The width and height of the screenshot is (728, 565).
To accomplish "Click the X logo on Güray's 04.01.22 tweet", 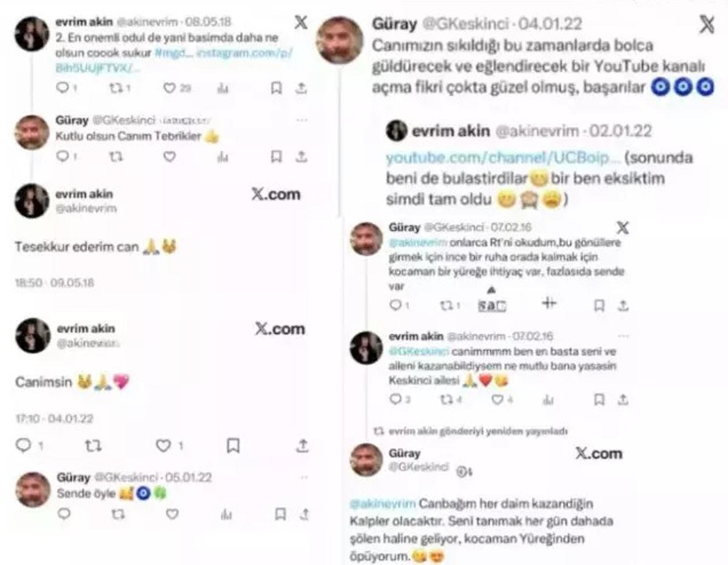I will click(706, 25).
